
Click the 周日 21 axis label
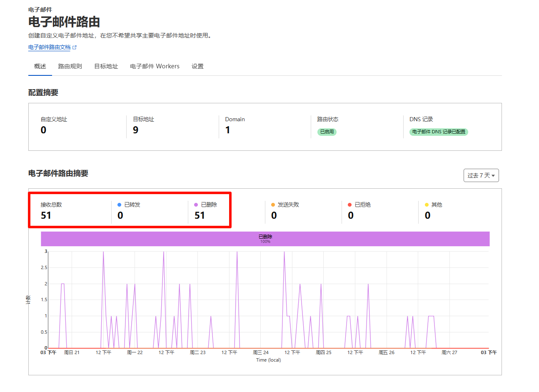72,352
